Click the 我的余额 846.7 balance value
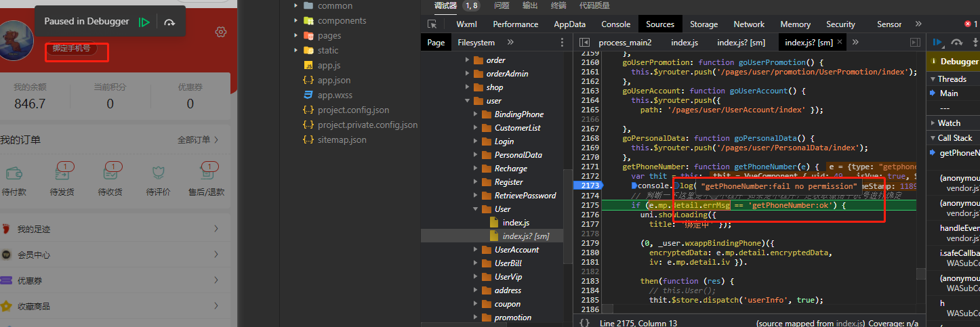The image size is (980, 327). coord(30,104)
